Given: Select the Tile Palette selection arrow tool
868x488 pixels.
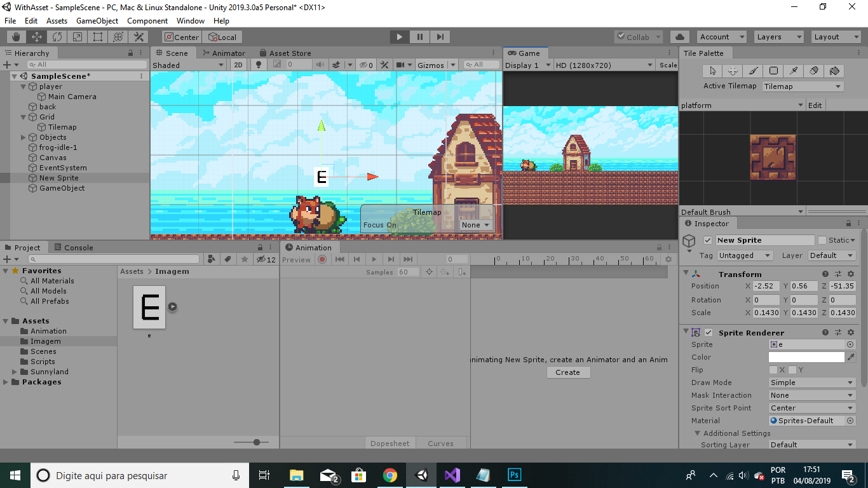Looking at the screenshot, I should tap(712, 71).
